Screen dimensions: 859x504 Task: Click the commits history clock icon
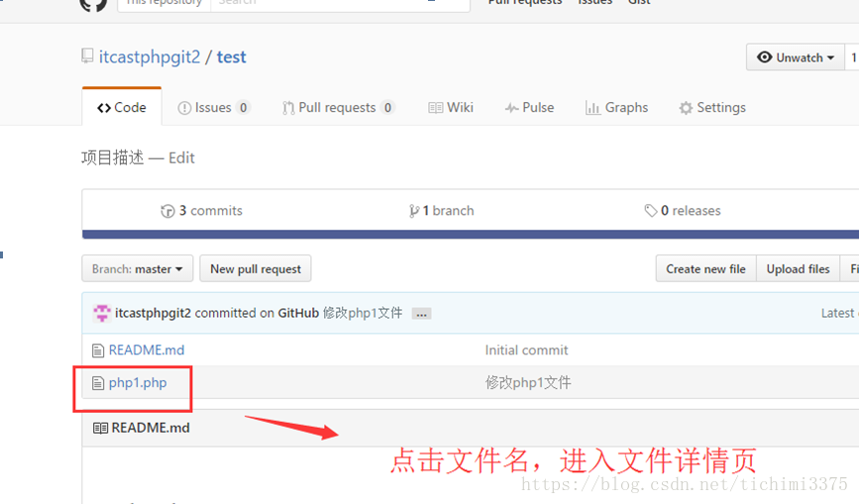click(x=167, y=211)
